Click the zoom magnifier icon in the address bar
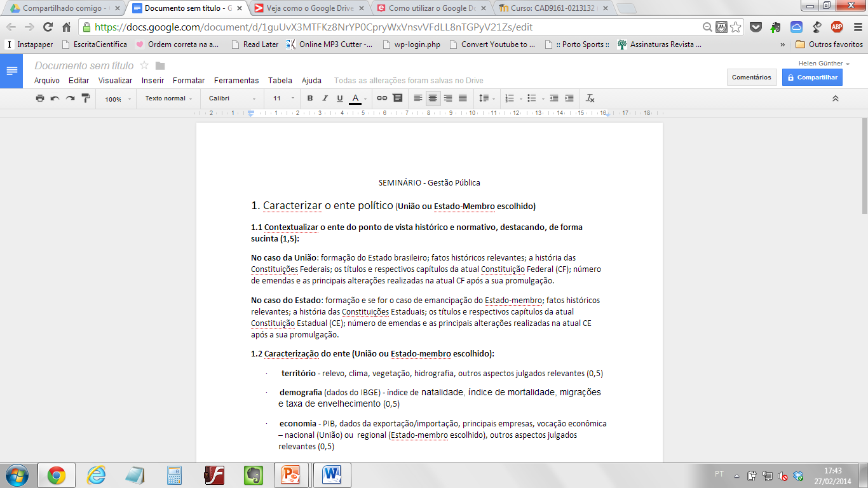Screen dimensions: 868x488 click(707, 27)
